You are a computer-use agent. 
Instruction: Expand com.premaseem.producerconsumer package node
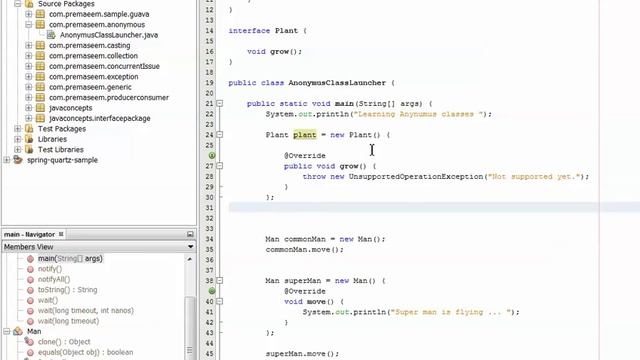click(29, 97)
